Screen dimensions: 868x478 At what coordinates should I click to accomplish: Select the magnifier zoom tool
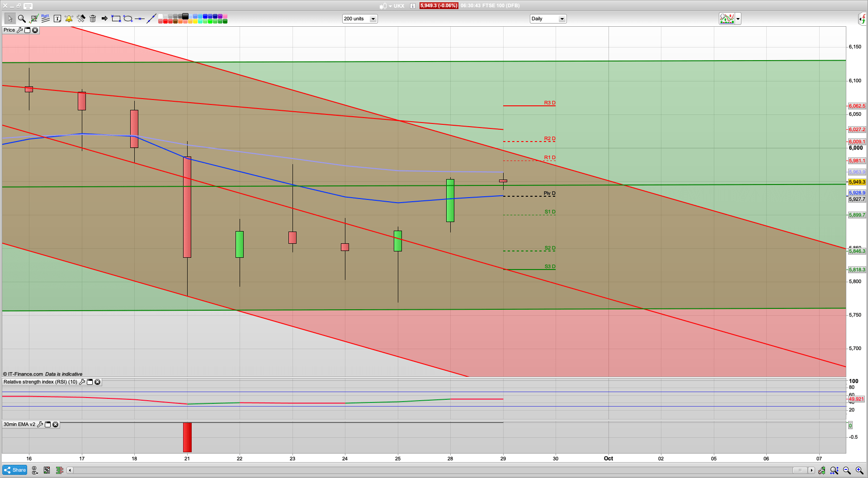[21, 19]
